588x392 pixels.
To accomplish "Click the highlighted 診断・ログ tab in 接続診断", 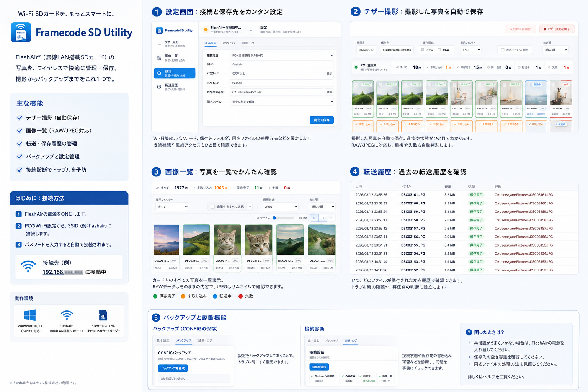I will 350,341.
